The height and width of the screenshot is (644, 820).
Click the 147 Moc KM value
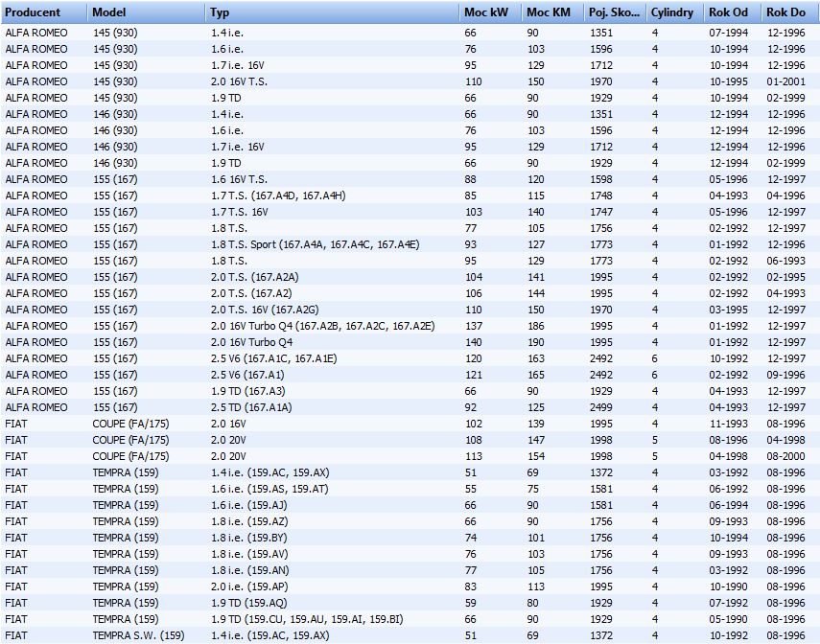(536, 440)
